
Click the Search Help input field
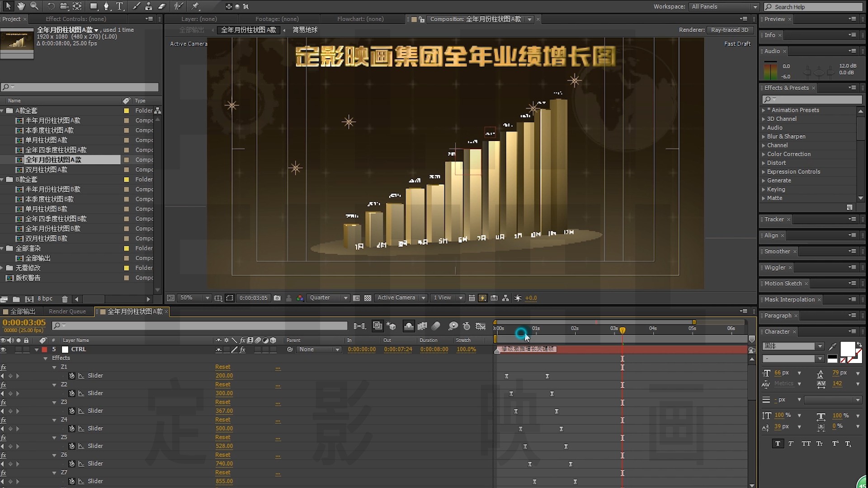[813, 7]
